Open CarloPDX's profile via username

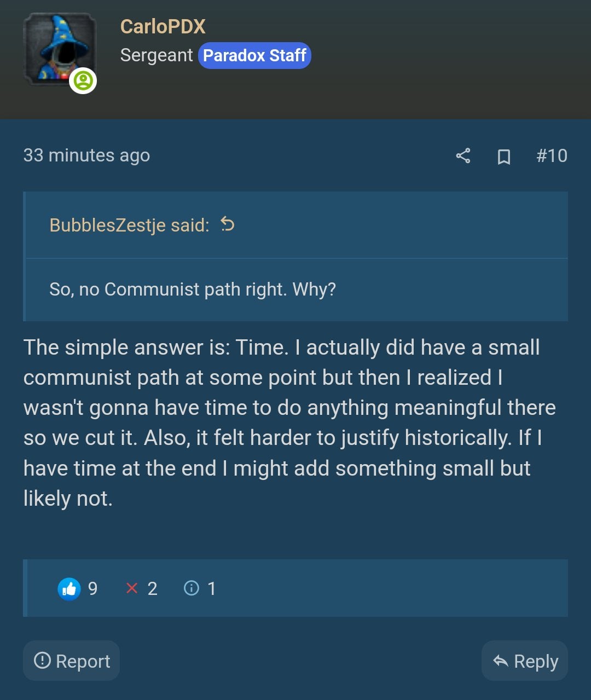tap(163, 26)
